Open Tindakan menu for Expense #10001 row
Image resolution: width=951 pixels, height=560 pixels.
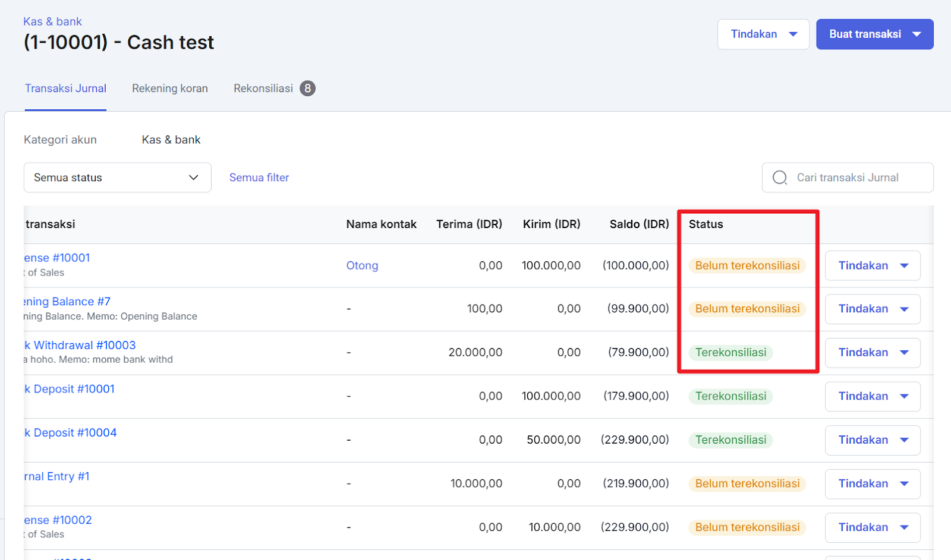coord(873,265)
